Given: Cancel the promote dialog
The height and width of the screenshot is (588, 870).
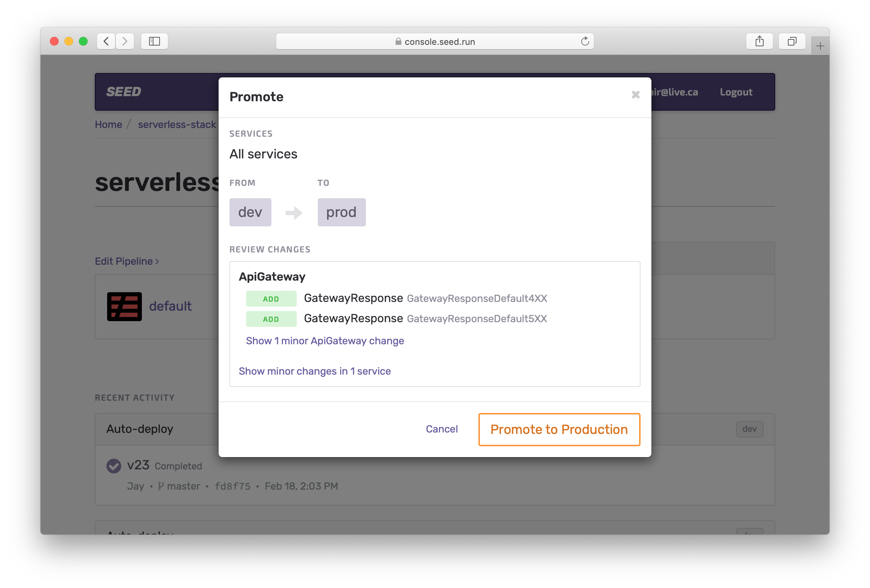Looking at the screenshot, I should pyautogui.click(x=442, y=429).
